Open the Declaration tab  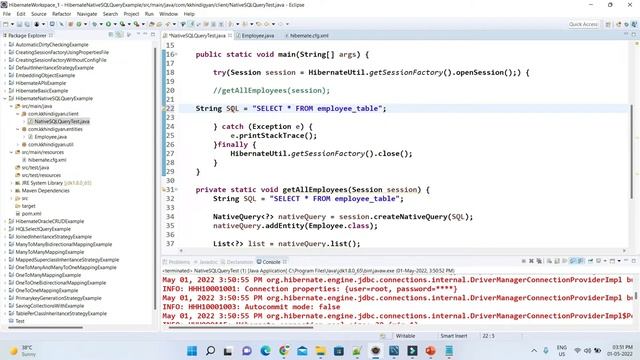(x=238, y=262)
